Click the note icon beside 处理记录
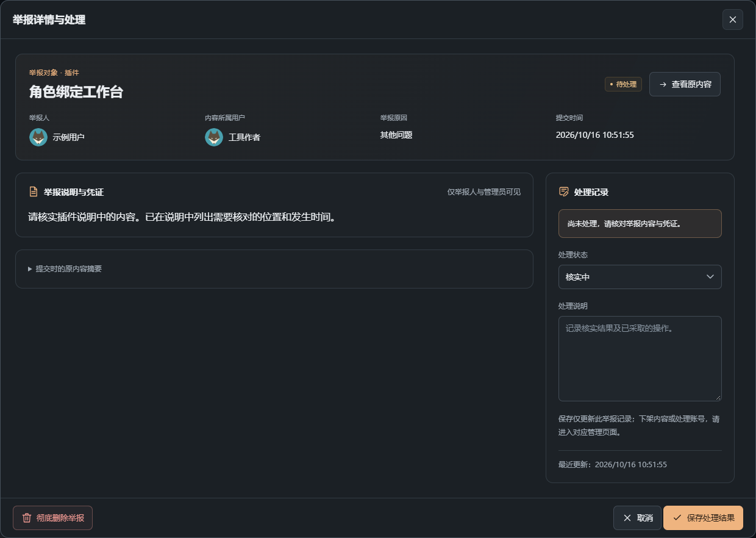The width and height of the screenshot is (756, 538). pos(564,192)
